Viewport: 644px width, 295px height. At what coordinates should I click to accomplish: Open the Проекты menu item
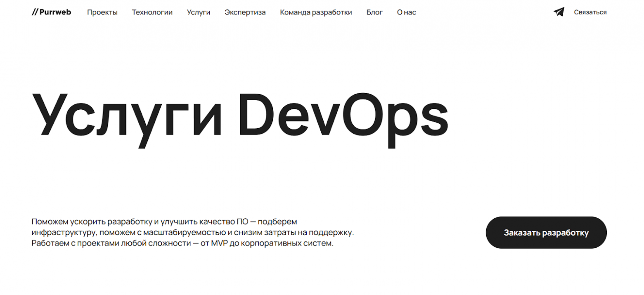(x=102, y=12)
